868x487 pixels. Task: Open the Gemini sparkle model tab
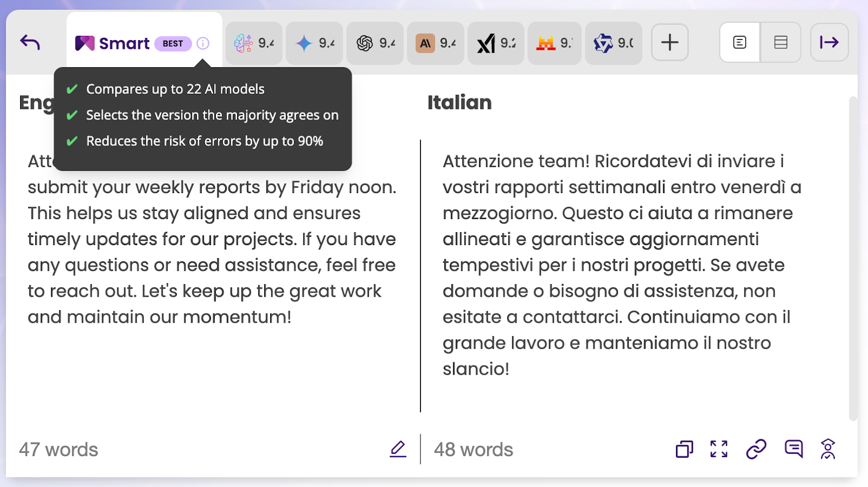click(314, 43)
